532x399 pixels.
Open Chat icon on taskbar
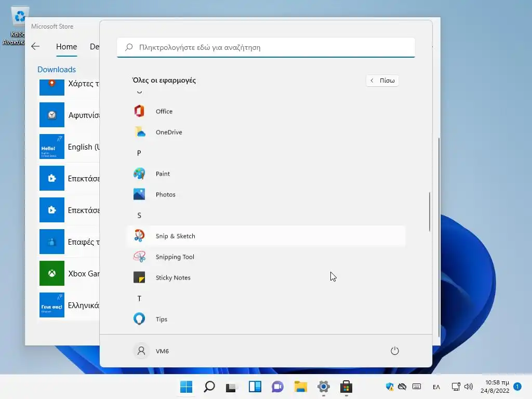[278, 387]
